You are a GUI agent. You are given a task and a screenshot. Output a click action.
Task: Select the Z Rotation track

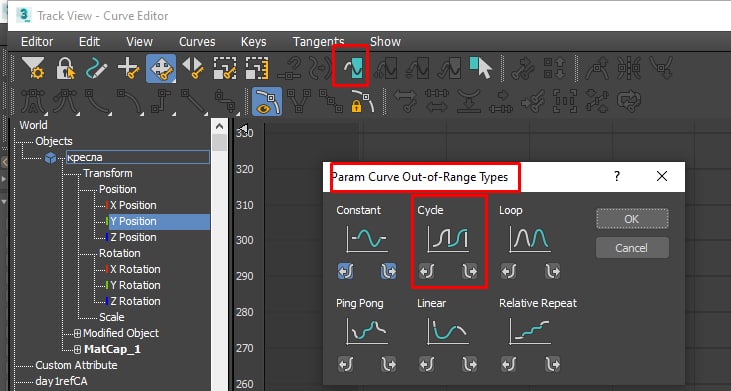pyautogui.click(x=135, y=301)
